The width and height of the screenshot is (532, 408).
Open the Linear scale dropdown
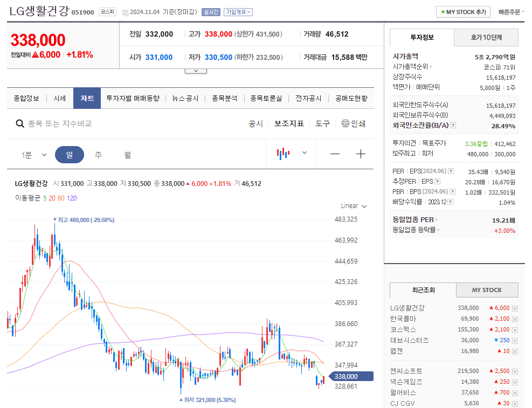click(x=354, y=206)
